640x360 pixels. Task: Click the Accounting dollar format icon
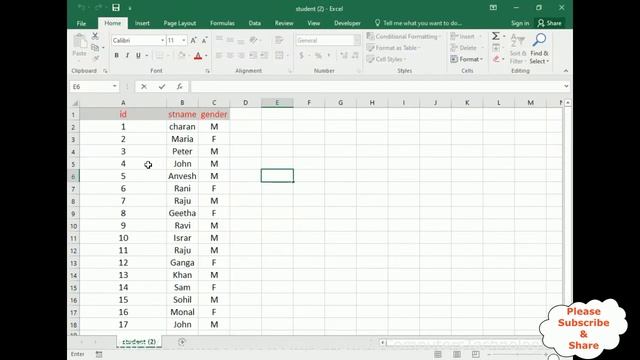301,56
